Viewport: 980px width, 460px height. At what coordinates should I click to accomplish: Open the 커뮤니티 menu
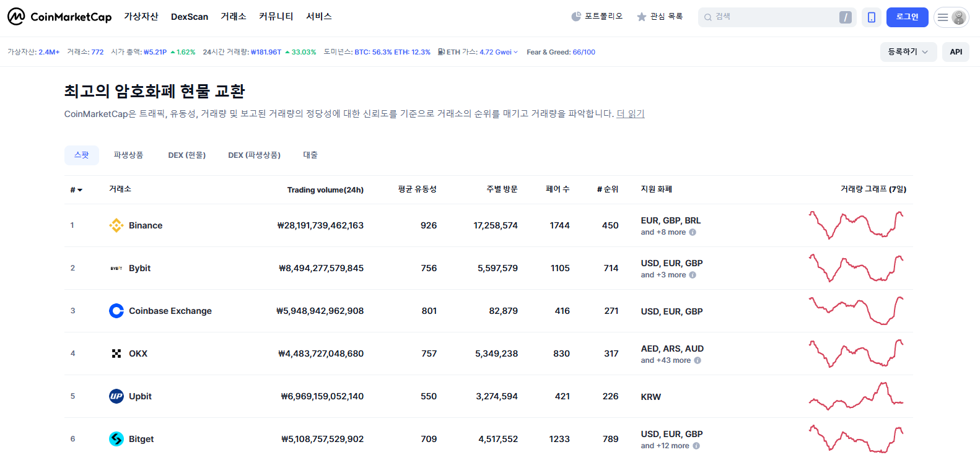[276, 17]
